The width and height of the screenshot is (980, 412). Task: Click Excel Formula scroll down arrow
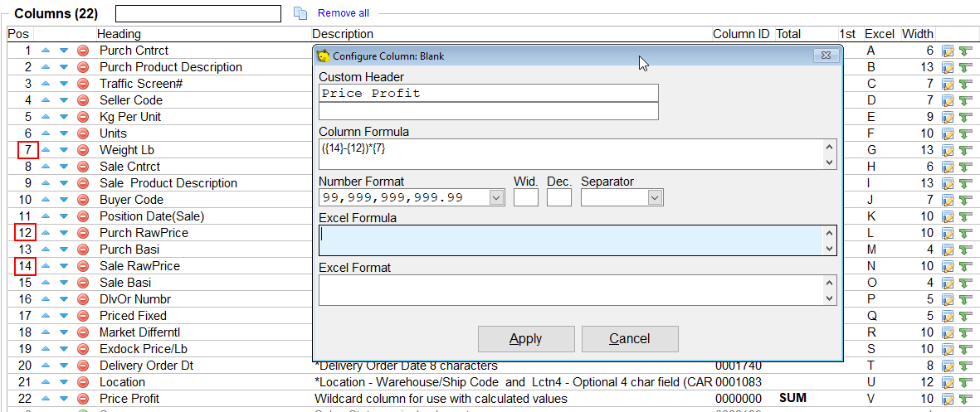(829, 249)
